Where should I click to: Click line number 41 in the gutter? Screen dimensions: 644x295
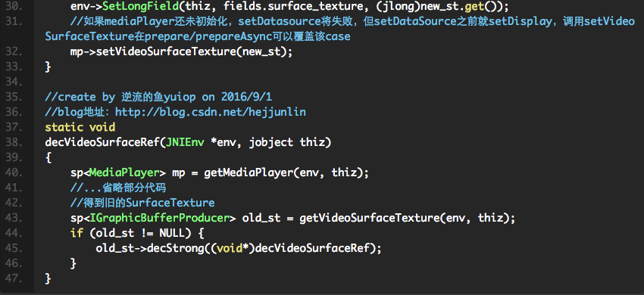pos(14,188)
